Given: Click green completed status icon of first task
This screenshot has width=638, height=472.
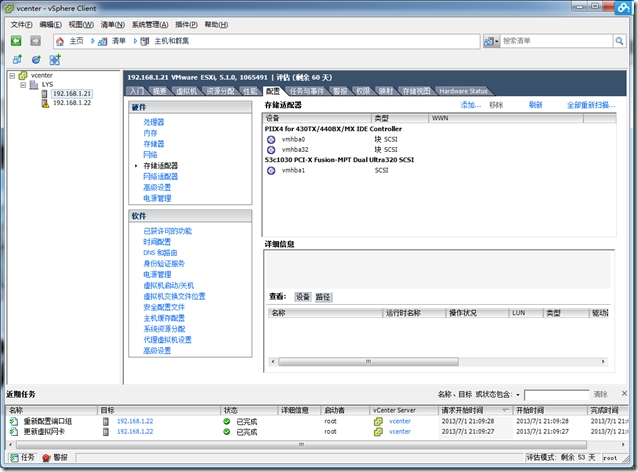Looking at the screenshot, I should [x=227, y=422].
